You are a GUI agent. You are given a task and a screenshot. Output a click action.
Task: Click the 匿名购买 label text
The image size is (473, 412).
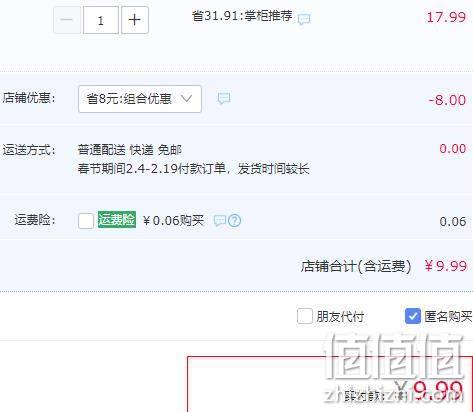(448, 316)
